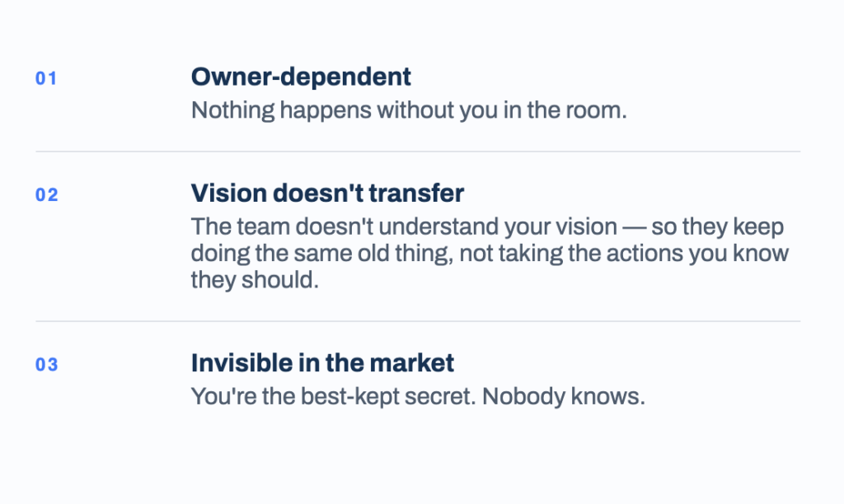Screen dimensions: 844x504
Task: Click the sentence "Nobody knows."
Action: coord(564,397)
